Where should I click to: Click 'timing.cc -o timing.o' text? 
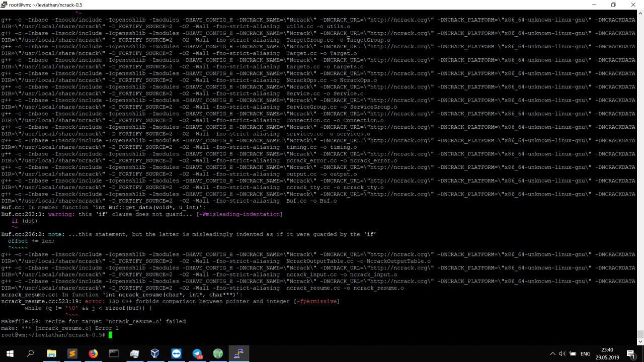coord(321,147)
